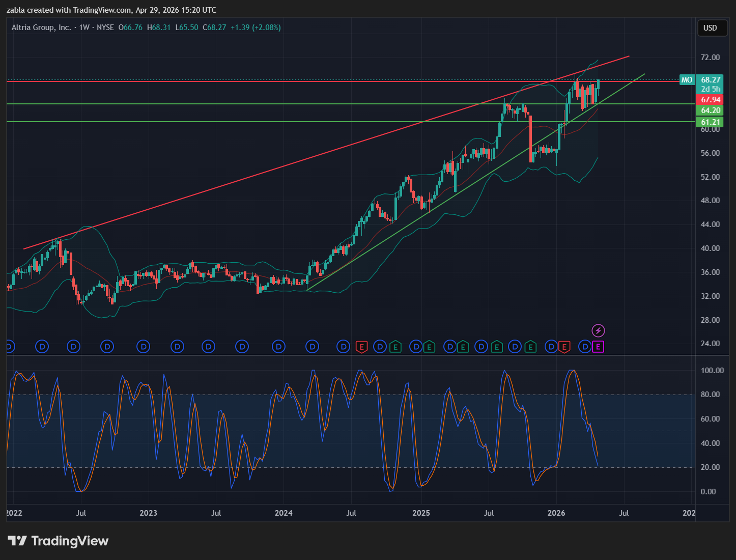Click the purple lightning bolt event icon
This screenshot has width=736, height=560.
point(598,331)
